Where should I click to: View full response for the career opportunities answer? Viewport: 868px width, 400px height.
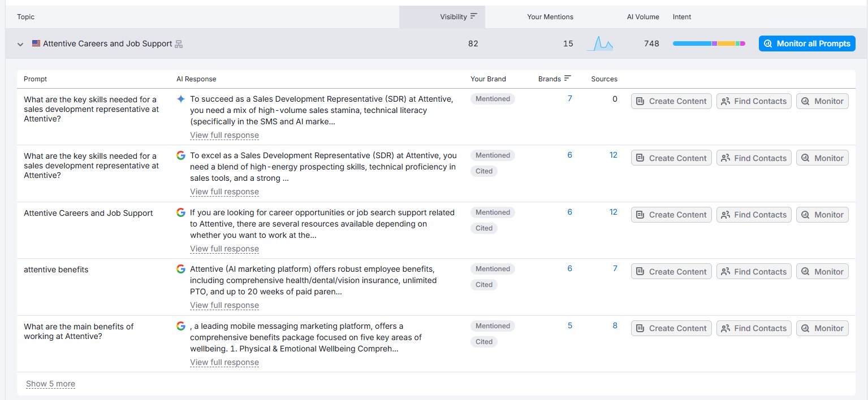tap(224, 249)
